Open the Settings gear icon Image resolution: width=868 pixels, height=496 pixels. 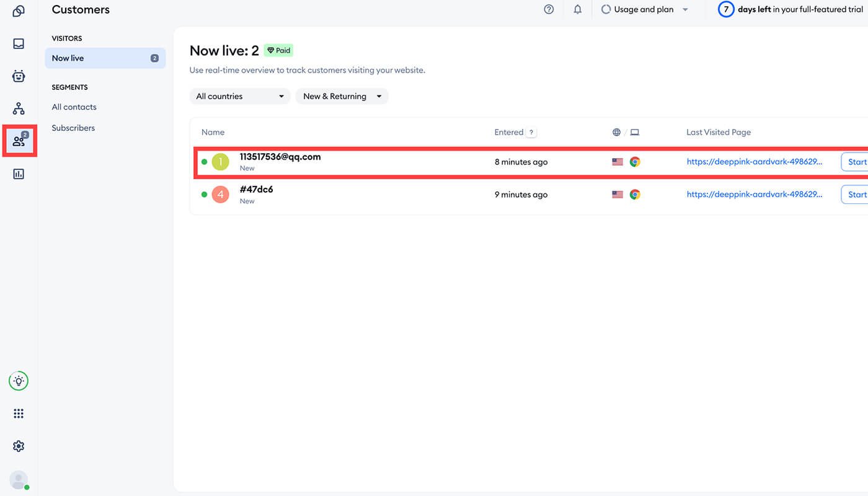pos(19,446)
